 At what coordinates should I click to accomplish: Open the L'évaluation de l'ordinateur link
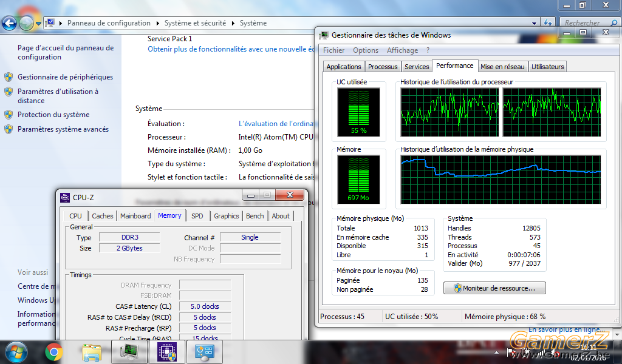click(276, 124)
